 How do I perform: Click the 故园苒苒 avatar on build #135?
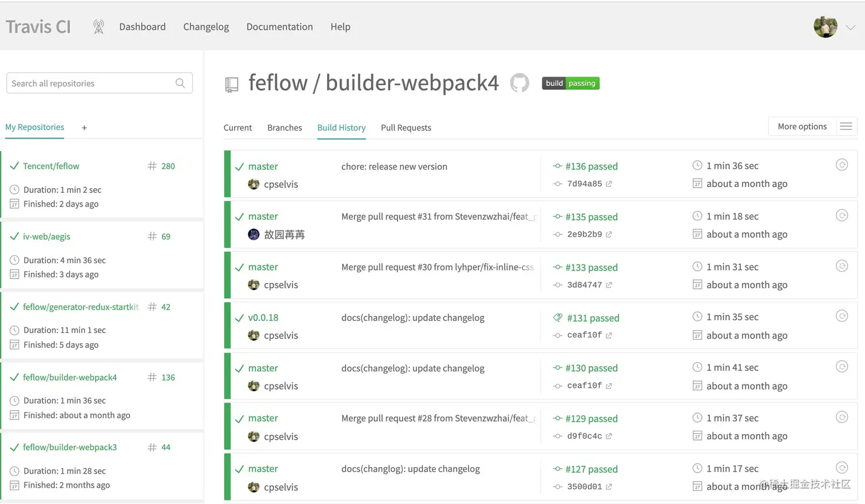click(x=253, y=235)
